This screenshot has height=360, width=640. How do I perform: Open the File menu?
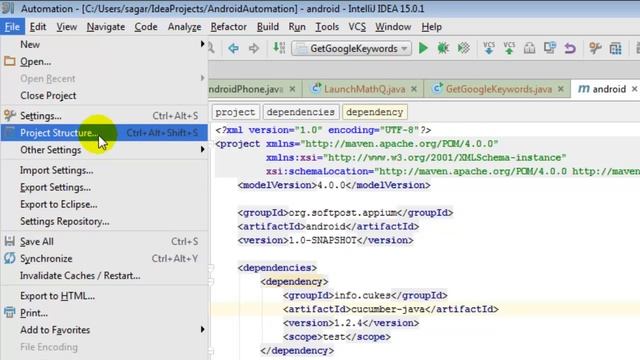pos(12,27)
